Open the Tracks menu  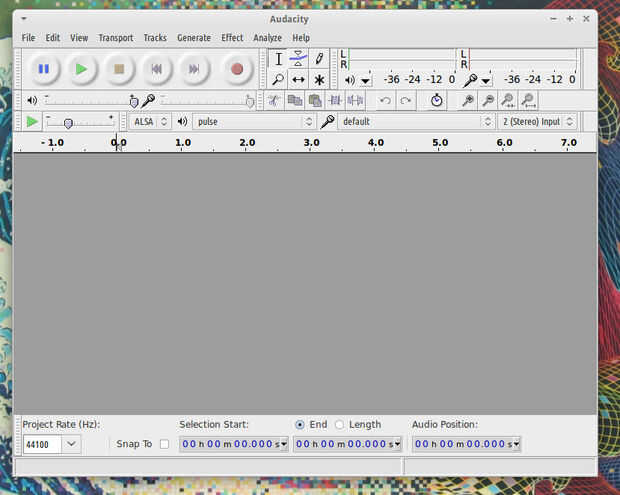(155, 38)
